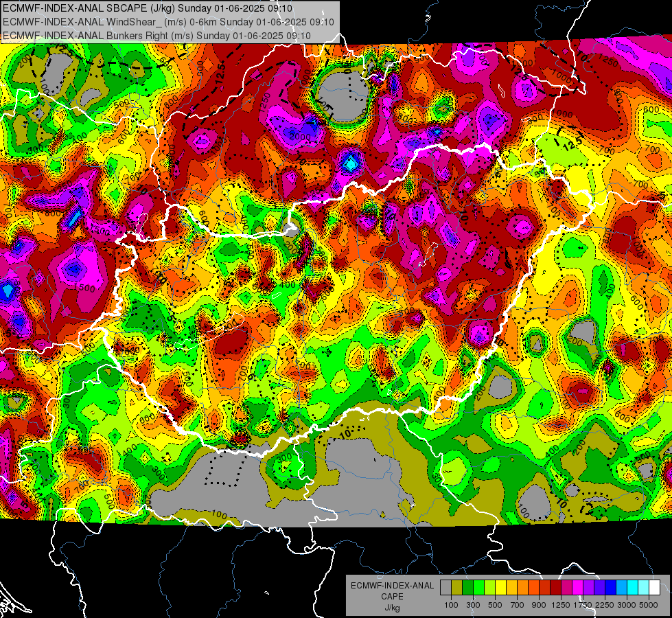Screen dimensions: 672x618
Task: Click the legend value 700
Action: 518,605
